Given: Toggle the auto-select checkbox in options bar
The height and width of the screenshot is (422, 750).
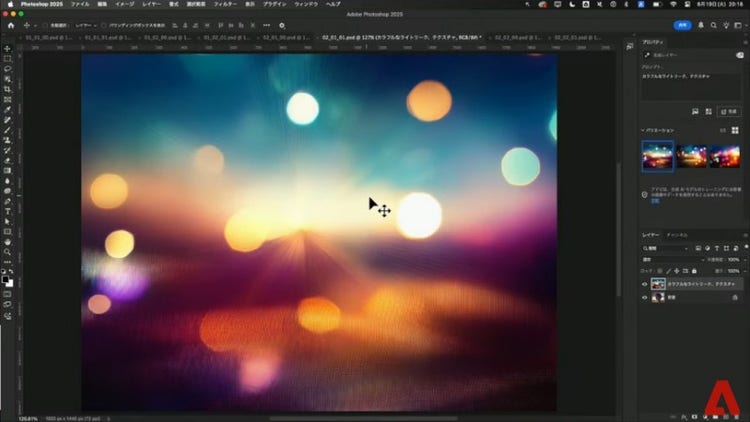Looking at the screenshot, I should click(x=43, y=25).
